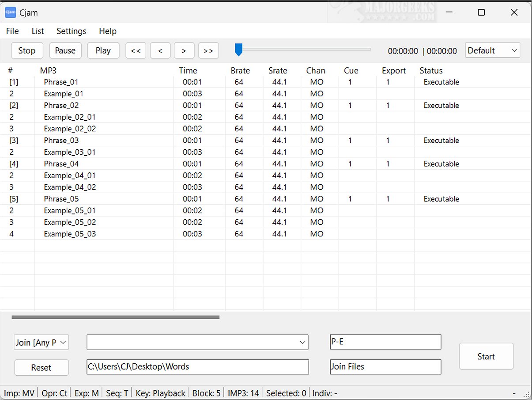The width and height of the screenshot is (532, 400).
Task: Click the Start button
Action: [x=486, y=356]
